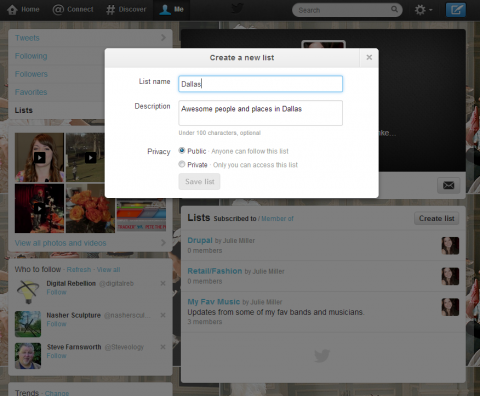The height and width of the screenshot is (396, 480).
Task: Open the Tweets sidebar tab
Action: 90,38
